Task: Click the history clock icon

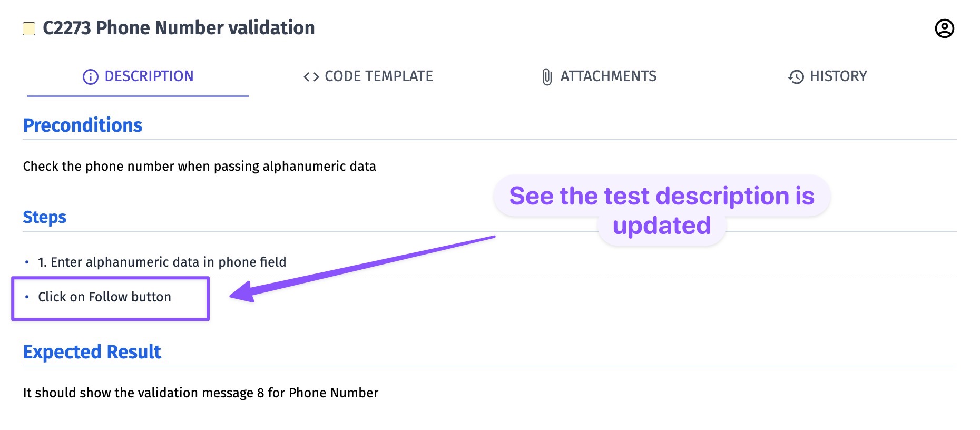Action: 796,77
